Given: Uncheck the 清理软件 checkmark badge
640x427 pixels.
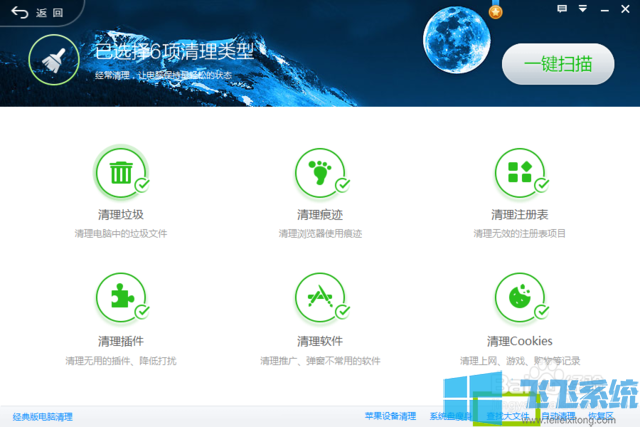Looking at the screenshot, I should [342, 312].
